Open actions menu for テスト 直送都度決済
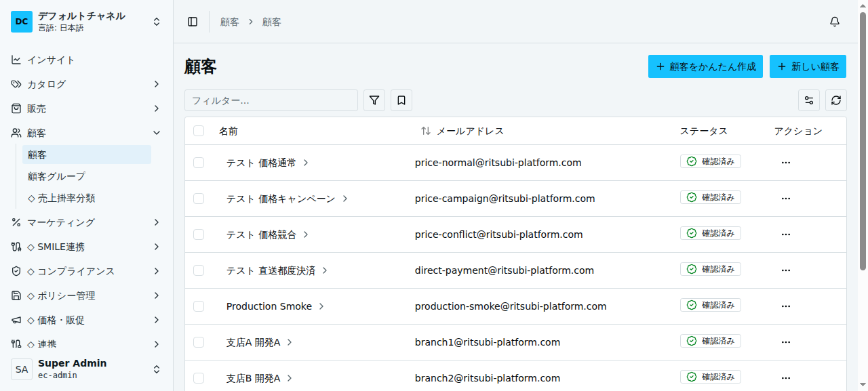The width and height of the screenshot is (868, 391). click(x=786, y=270)
